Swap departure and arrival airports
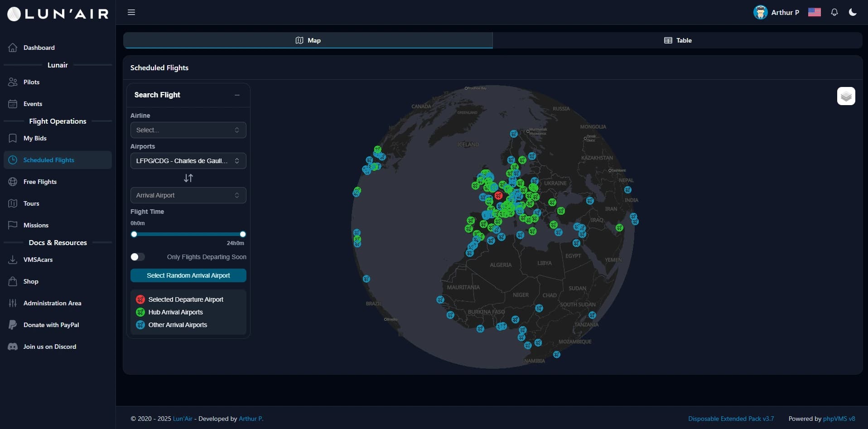The width and height of the screenshot is (868, 429). point(188,178)
